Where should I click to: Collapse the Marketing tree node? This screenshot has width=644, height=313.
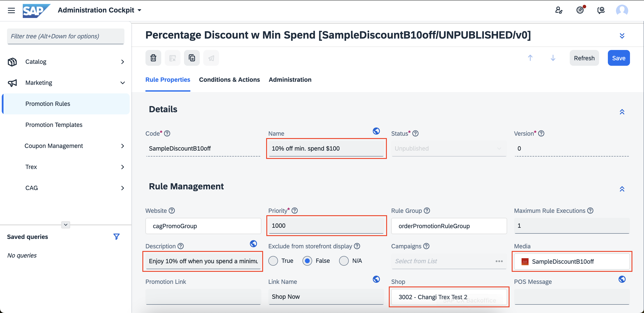point(122,83)
